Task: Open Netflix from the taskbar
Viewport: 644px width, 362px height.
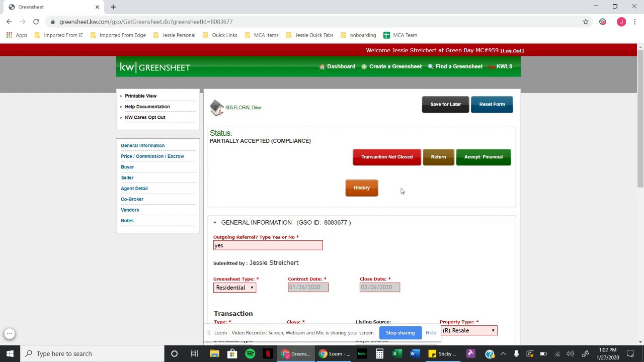Action: point(268,354)
